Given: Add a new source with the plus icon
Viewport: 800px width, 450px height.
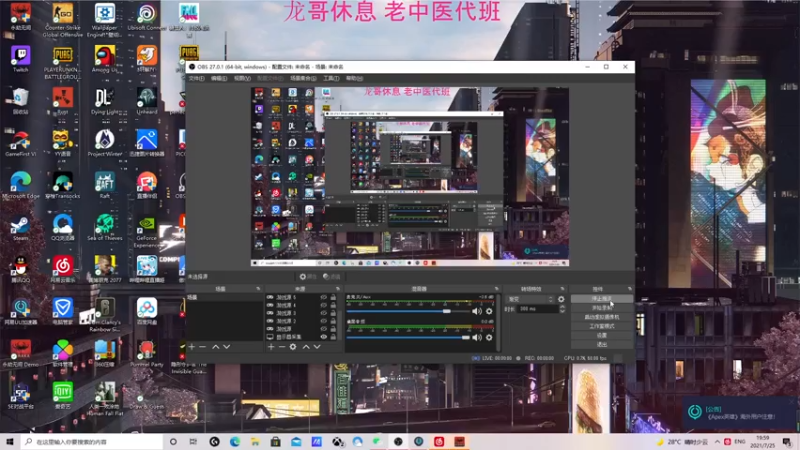Looking at the screenshot, I should (x=271, y=347).
